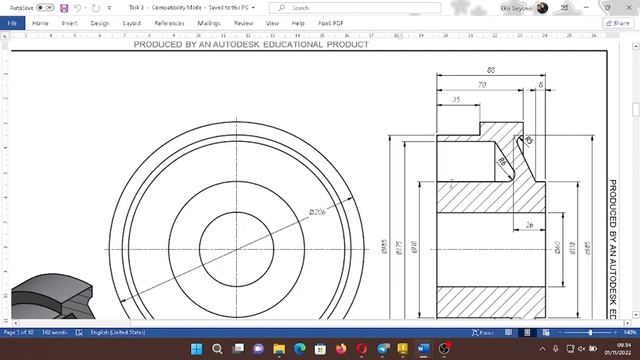The width and height of the screenshot is (640, 360).
Task: Expand hidden system tray icons
Action: click(542, 349)
